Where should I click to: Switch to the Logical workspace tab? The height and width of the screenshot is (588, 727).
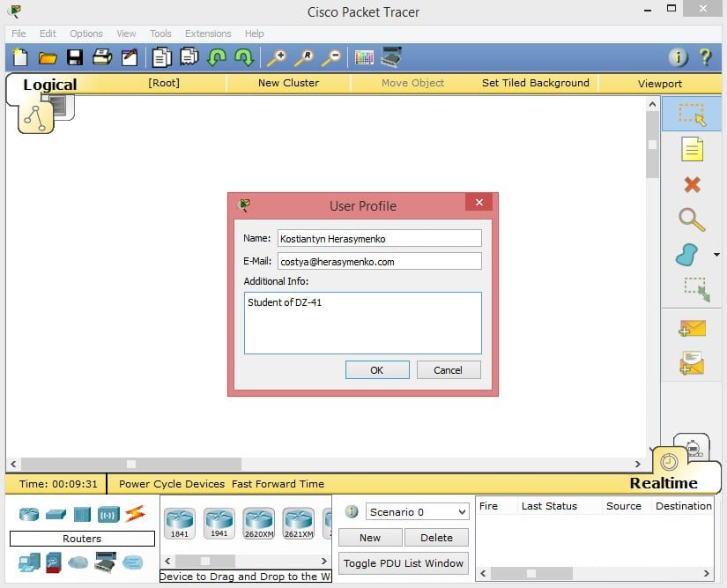[50, 85]
